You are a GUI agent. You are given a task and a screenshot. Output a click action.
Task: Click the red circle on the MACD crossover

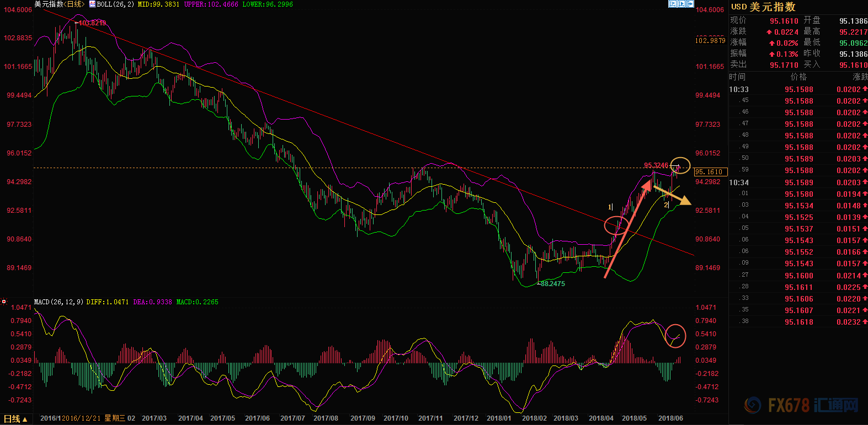click(x=675, y=335)
